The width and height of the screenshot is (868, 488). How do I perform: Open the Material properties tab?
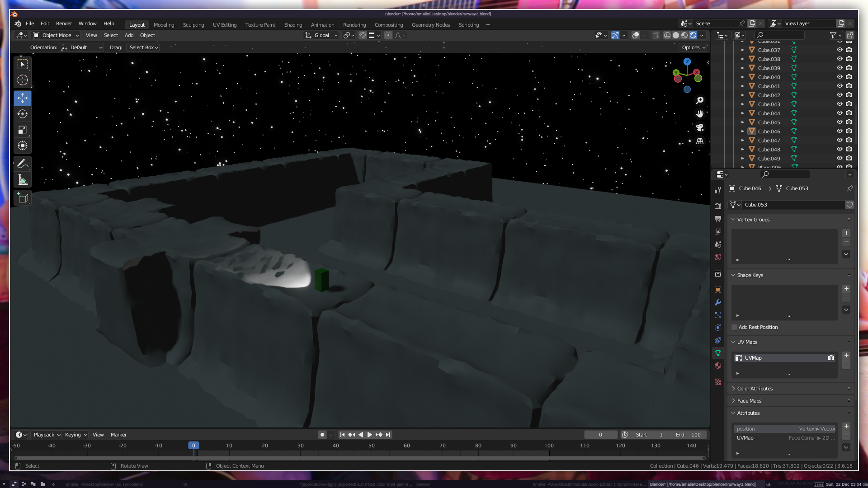pos(718,366)
